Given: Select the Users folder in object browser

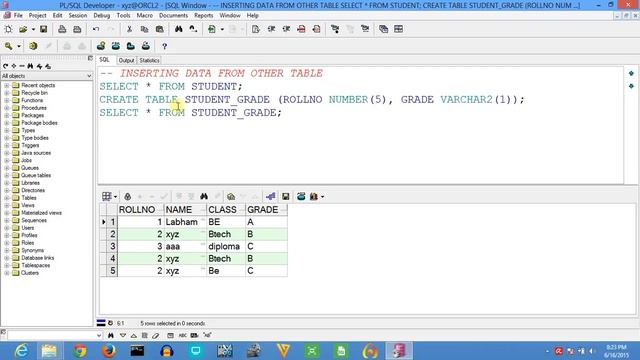Looking at the screenshot, I should pos(27,228).
